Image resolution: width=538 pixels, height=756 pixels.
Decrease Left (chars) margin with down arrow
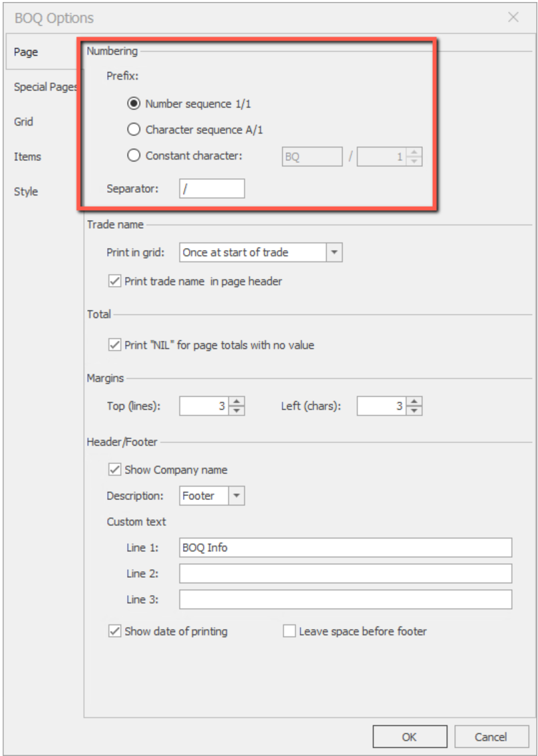414,410
